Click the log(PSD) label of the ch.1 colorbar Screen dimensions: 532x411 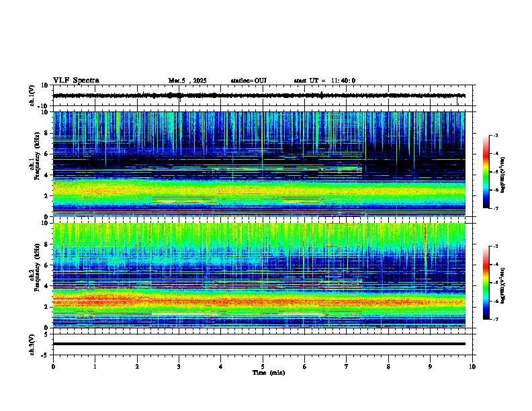pos(502,175)
